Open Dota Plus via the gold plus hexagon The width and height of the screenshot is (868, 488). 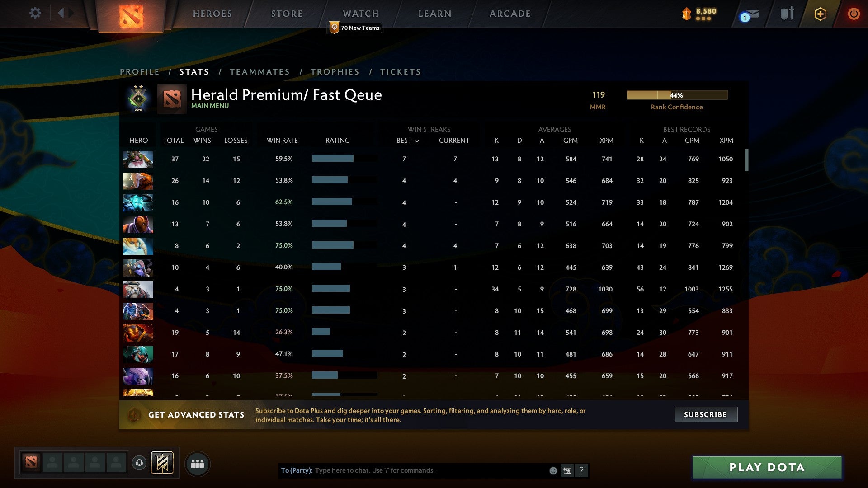(x=821, y=14)
